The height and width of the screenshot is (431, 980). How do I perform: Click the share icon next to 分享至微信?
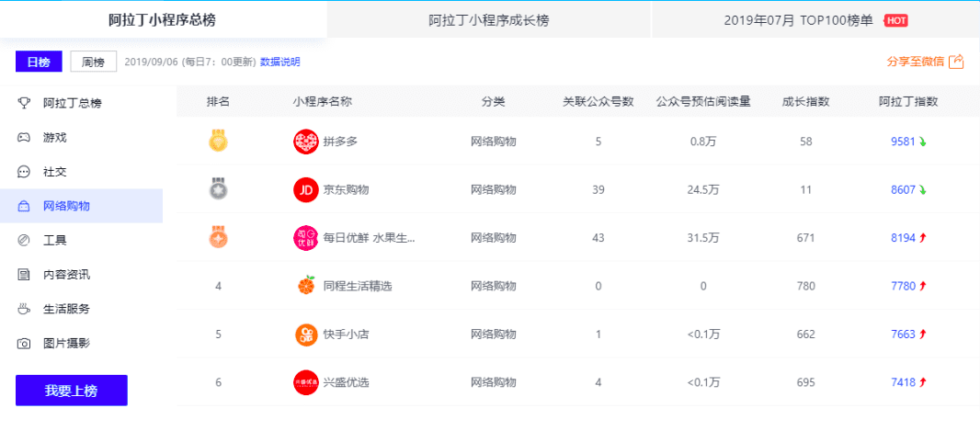[956, 62]
